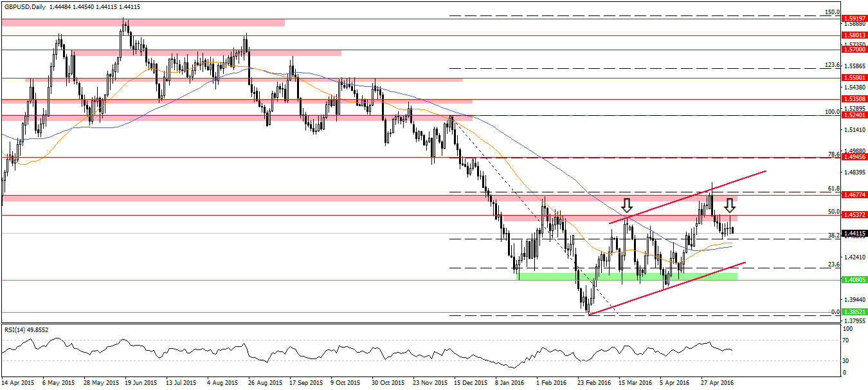
Task: Click the 14 Apr 2015 date label
Action: tap(17, 382)
